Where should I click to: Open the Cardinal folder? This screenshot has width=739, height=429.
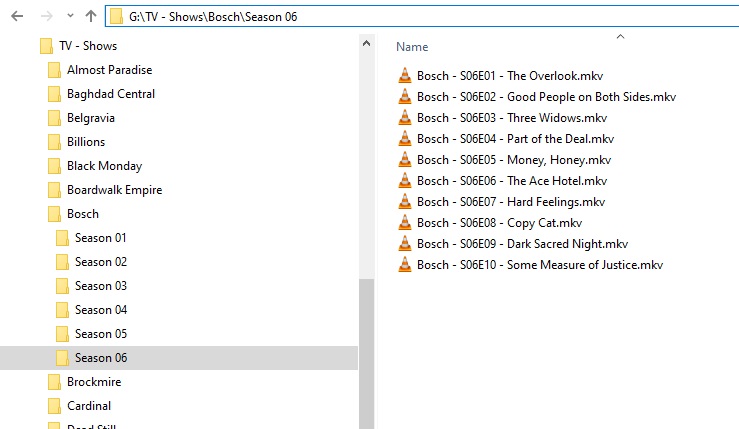pos(89,406)
